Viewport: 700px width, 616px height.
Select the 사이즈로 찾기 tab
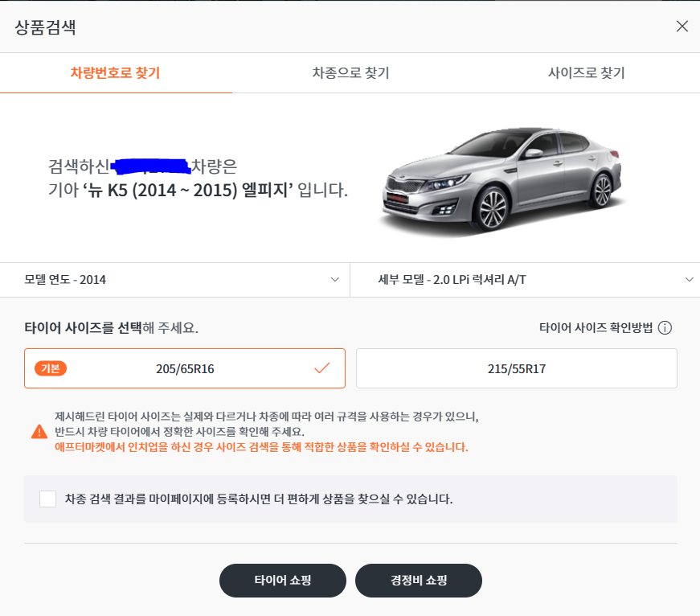click(x=586, y=73)
